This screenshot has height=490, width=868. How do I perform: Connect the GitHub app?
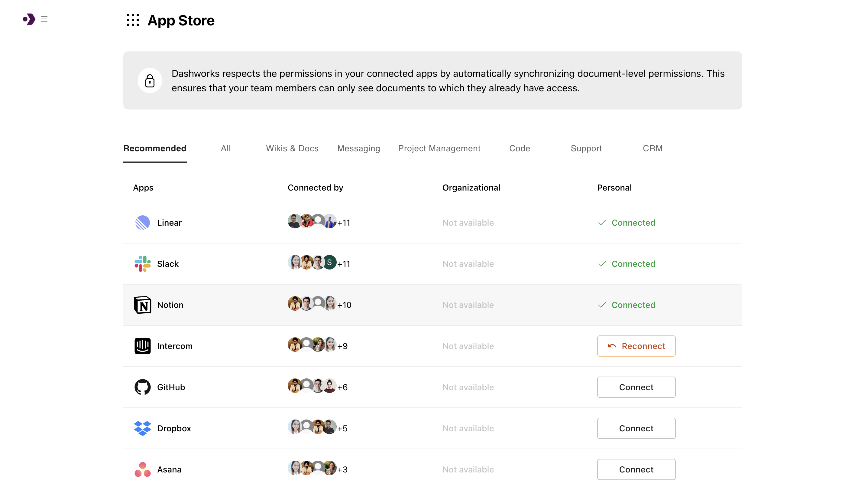click(636, 387)
